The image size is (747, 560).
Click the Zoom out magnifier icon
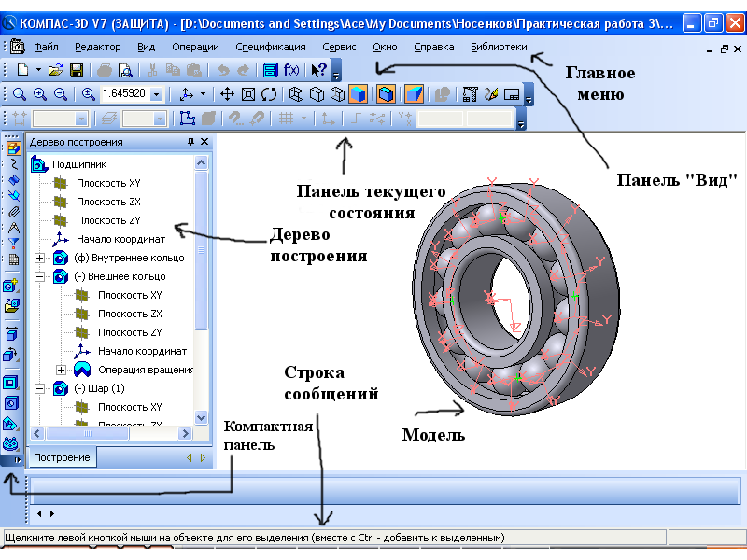coord(60,94)
